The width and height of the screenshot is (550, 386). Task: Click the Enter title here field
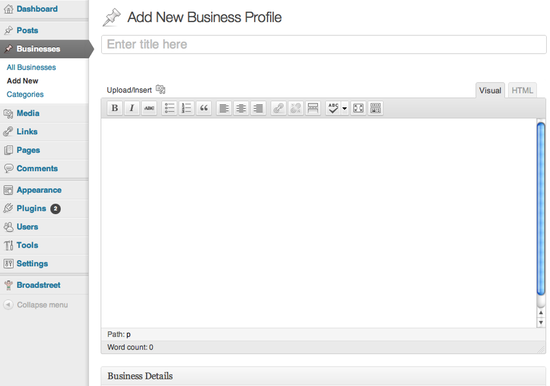(323, 45)
